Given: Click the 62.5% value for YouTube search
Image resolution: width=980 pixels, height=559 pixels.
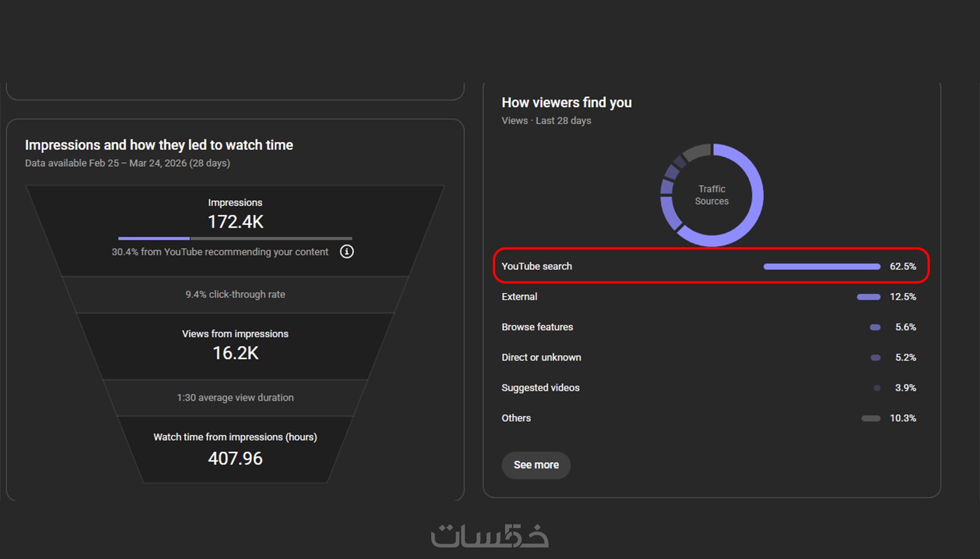Looking at the screenshot, I should pos(903,266).
